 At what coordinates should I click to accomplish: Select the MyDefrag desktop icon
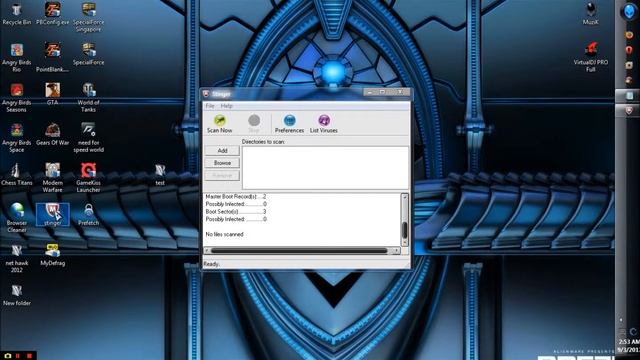coord(53,255)
